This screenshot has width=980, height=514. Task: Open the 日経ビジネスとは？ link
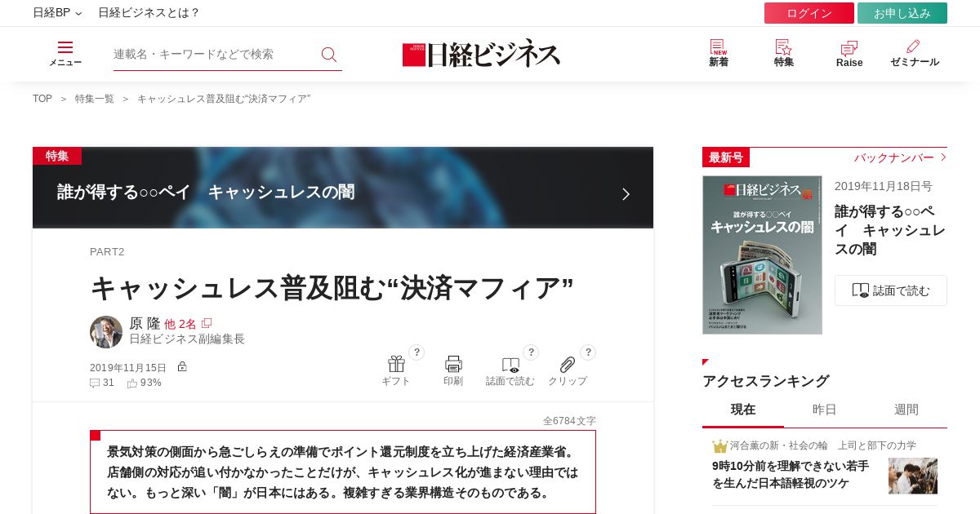tap(149, 13)
